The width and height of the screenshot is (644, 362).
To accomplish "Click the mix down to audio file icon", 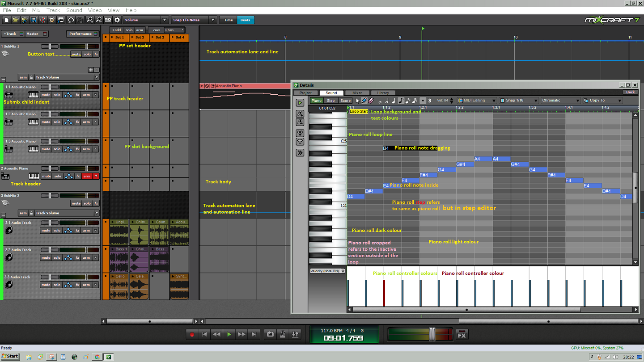I will 61,20.
